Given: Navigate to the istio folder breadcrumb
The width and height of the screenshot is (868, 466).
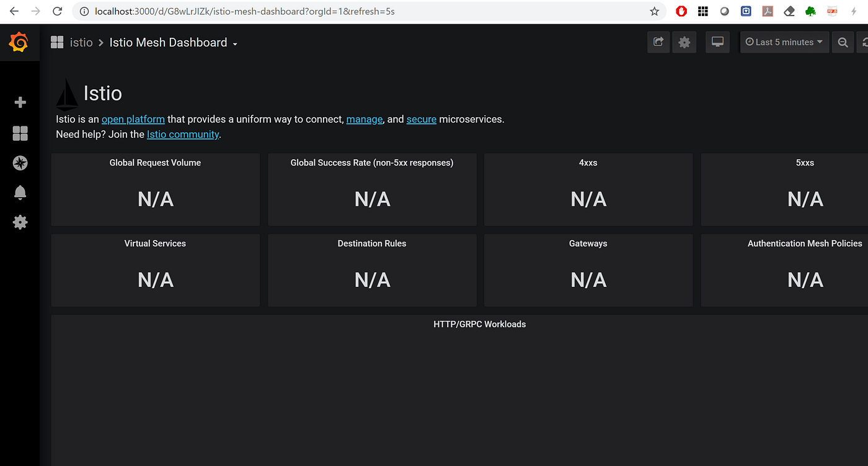Looking at the screenshot, I should 81,42.
